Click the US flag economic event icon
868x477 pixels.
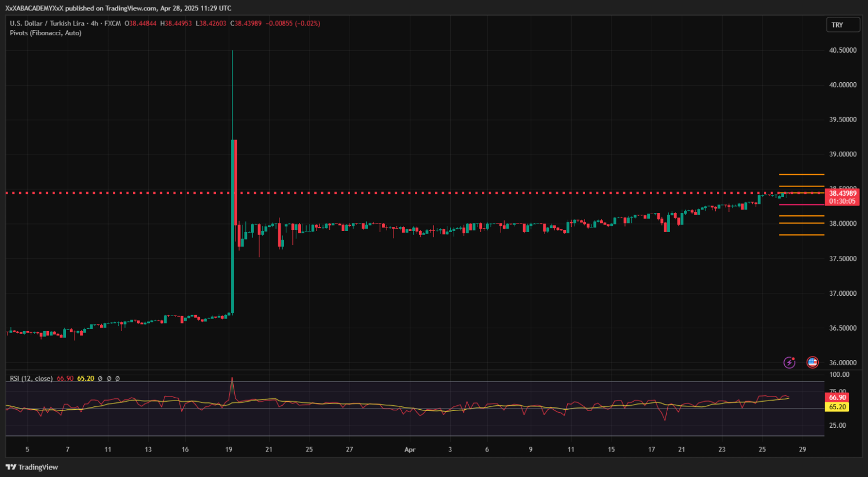coord(812,362)
